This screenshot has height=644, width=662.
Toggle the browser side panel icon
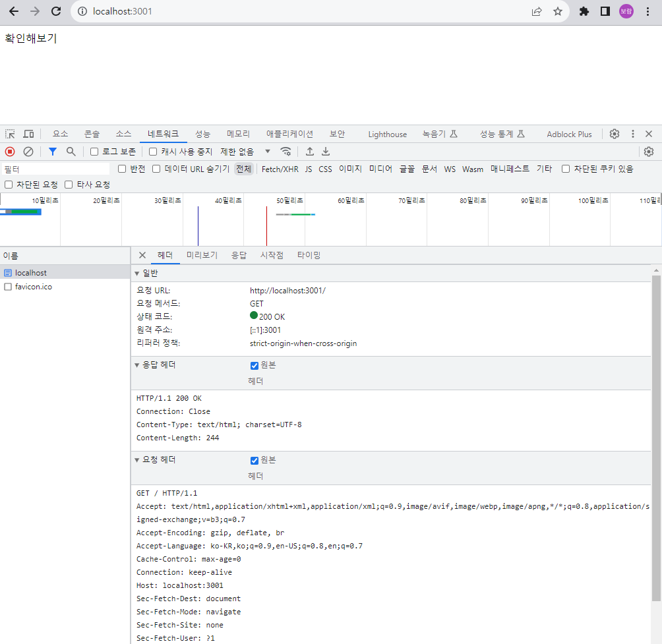[605, 11]
